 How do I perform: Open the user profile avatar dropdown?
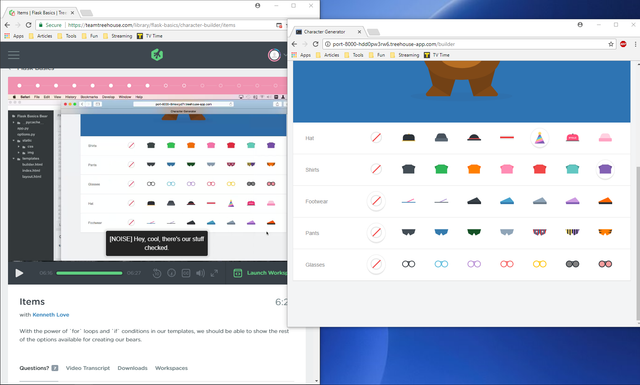pyautogui.click(x=274, y=55)
